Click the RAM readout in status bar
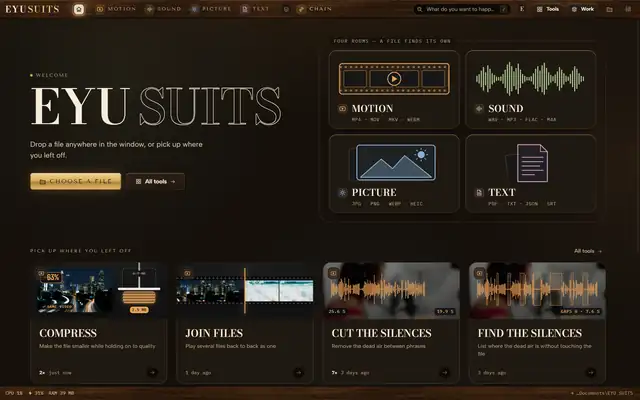 click(62, 393)
